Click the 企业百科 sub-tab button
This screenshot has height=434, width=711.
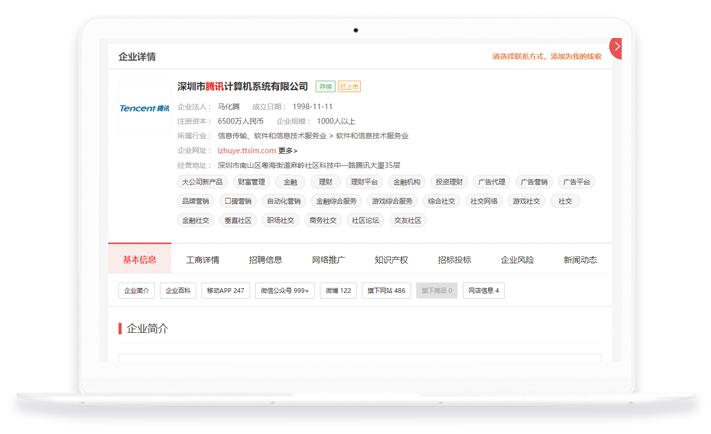pos(178,291)
